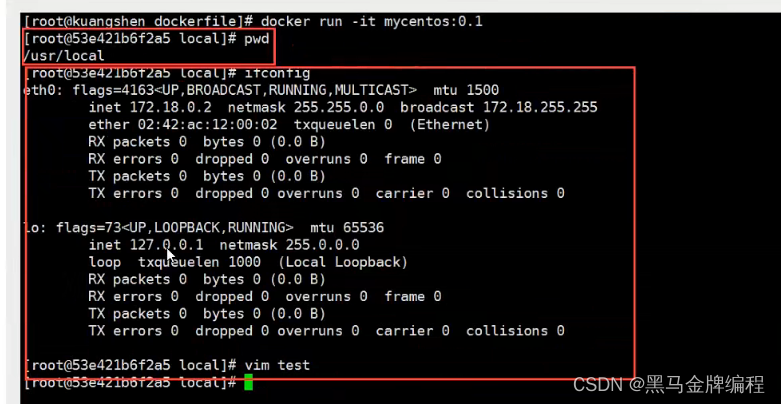Viewport: 781px width, 404px height.
Task: Click the 'vim test' command
Action: (x=277, y=365)
